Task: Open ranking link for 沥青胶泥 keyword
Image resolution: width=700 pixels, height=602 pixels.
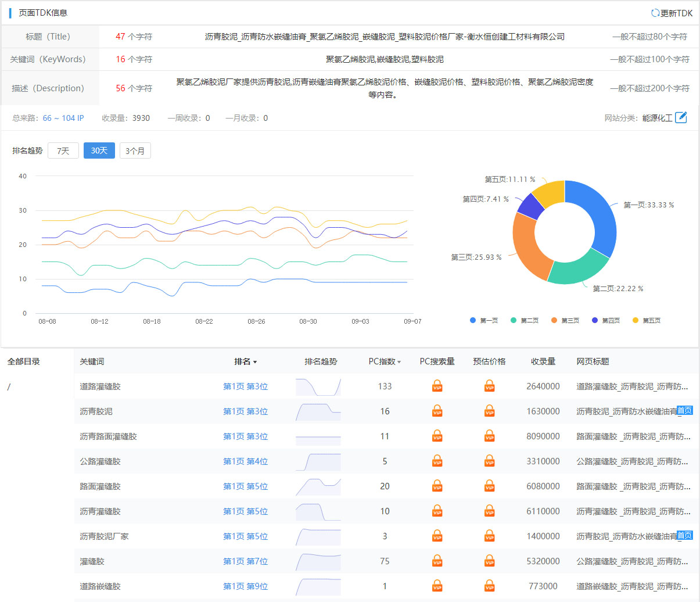Action: (245, 411)
